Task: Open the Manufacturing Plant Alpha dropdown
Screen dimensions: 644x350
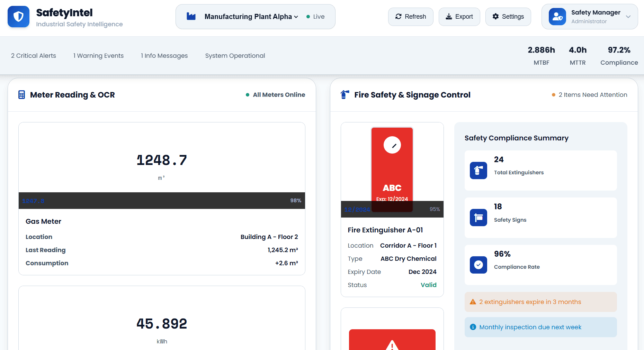Action: coord(251,17)
